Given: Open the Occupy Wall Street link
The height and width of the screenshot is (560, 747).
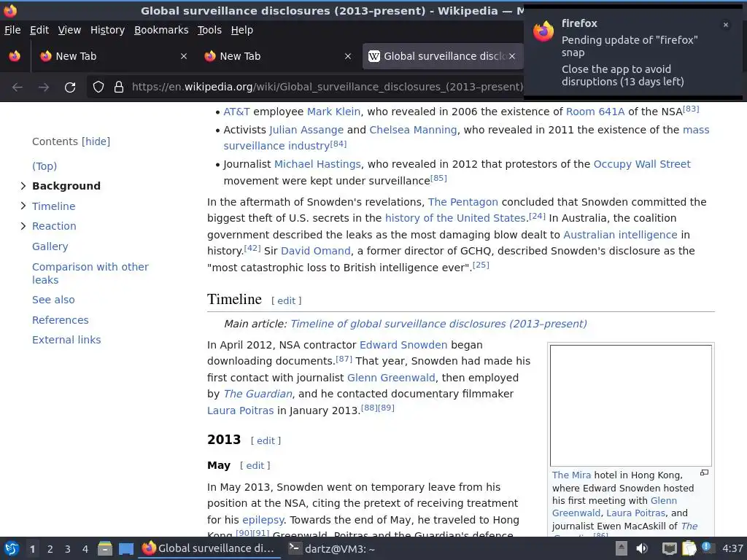Looking at the screenshot, I should click(642, 164).
